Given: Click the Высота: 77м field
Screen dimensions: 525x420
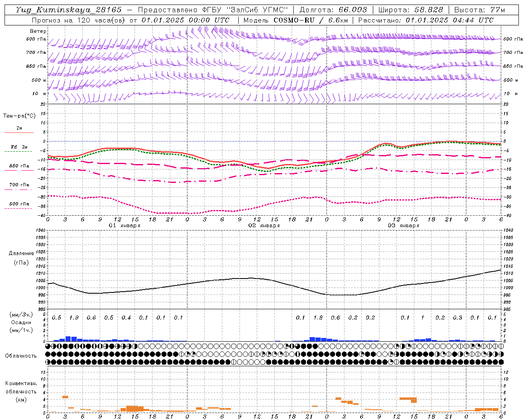Looking at the screenshot, I should [480, 10].
